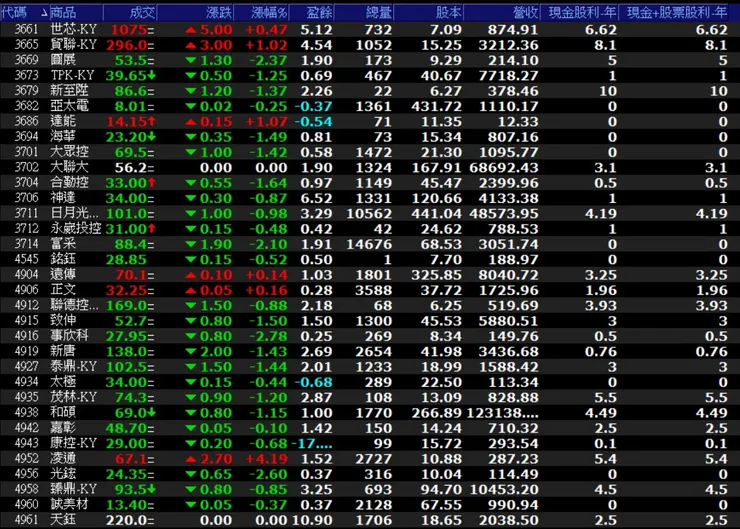Click the 漲跌 column header

click(x=195, y=13)
